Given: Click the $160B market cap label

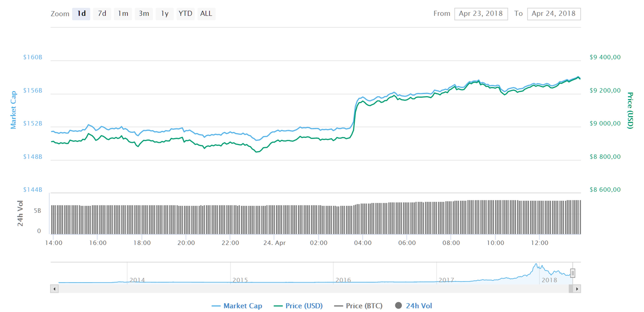Looking at the screenshot, I should (33, 57).
